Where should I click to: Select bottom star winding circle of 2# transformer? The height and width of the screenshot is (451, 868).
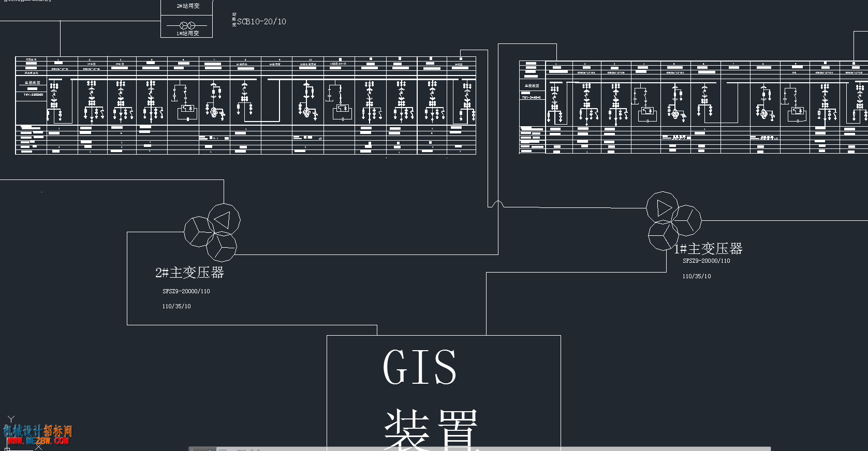coord(222,247)
